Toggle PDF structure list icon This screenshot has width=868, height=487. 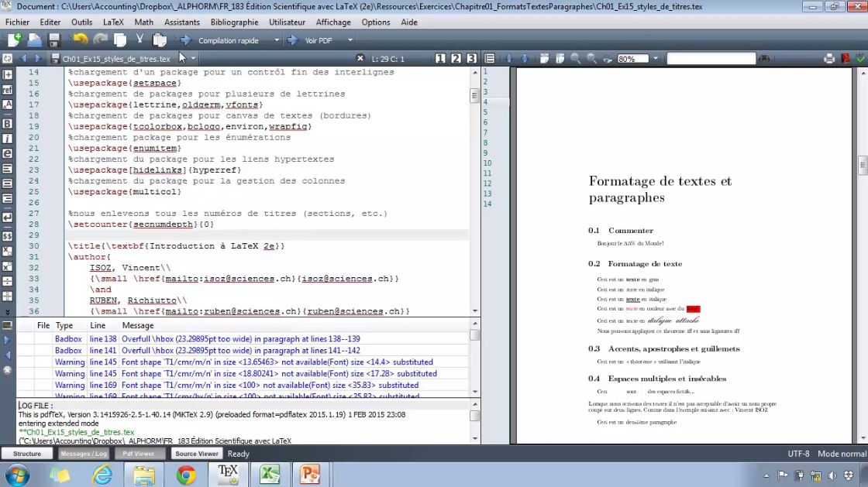[490, 58]
